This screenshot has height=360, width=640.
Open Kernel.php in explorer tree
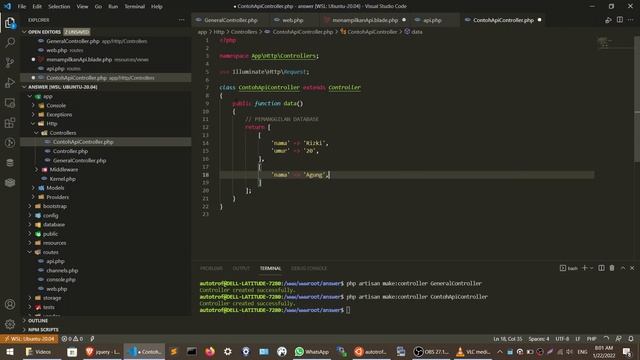click(62, 179)
